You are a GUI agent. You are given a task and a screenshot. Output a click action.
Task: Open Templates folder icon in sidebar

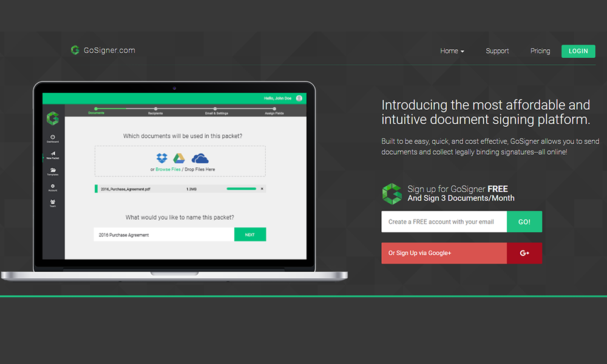[53, 172]
